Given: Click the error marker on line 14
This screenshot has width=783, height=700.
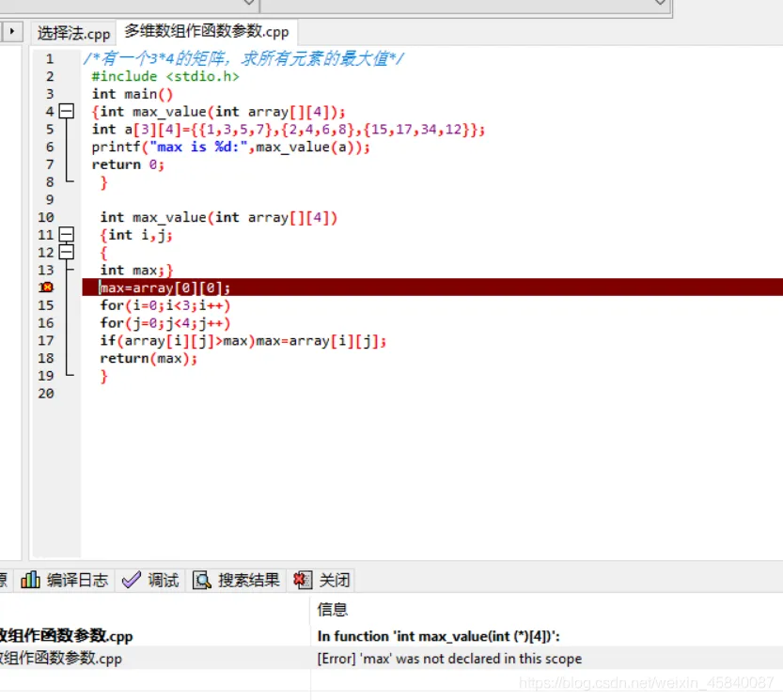Looking at the screenshot, I should 47,288.
